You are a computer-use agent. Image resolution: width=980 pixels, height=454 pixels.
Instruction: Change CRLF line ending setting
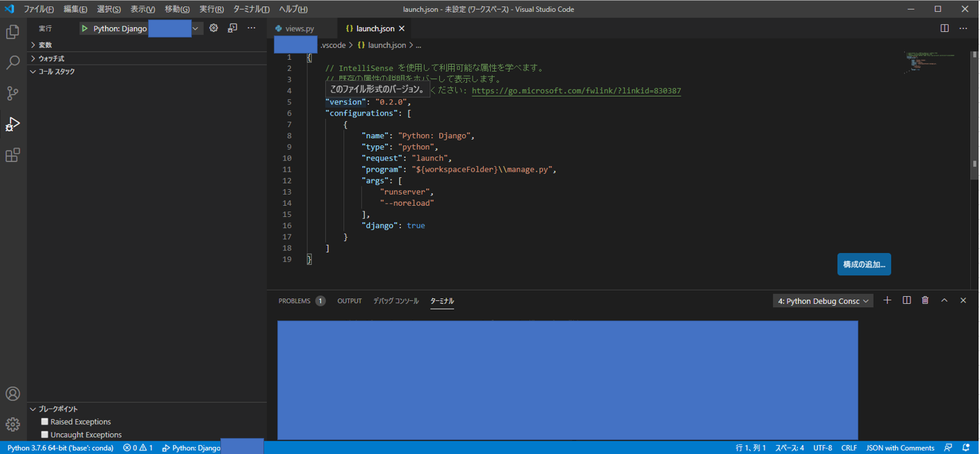pos(849,448)
